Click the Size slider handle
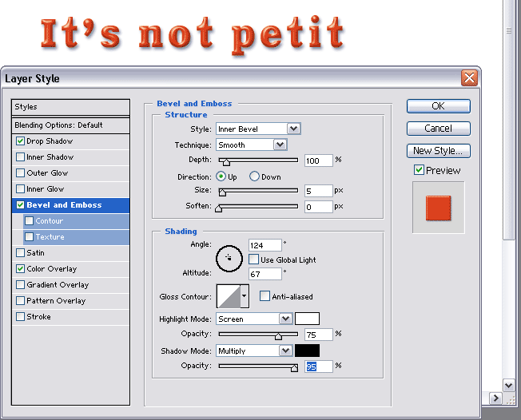The image size is (521, 420). (x=222, y=192)
